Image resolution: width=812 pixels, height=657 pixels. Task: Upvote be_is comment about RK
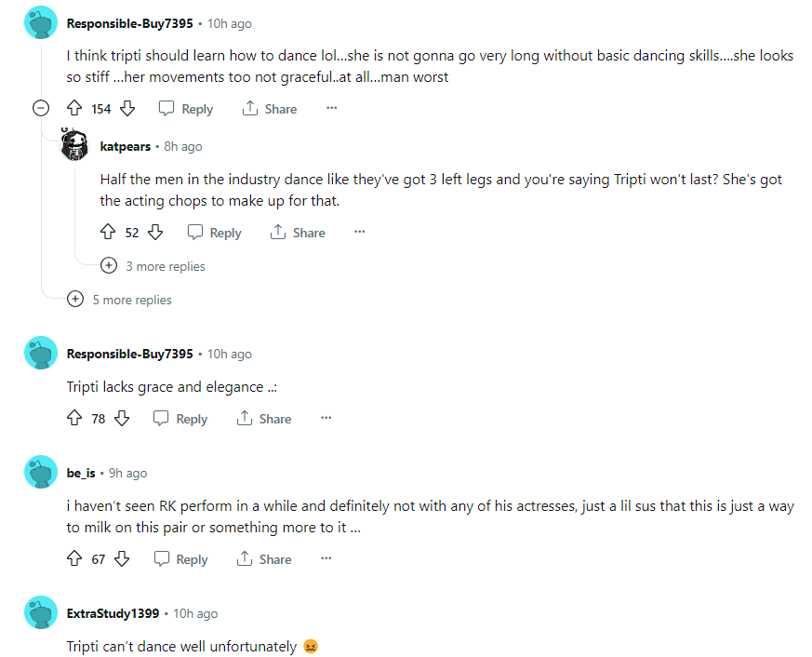[x=74, y=559]
